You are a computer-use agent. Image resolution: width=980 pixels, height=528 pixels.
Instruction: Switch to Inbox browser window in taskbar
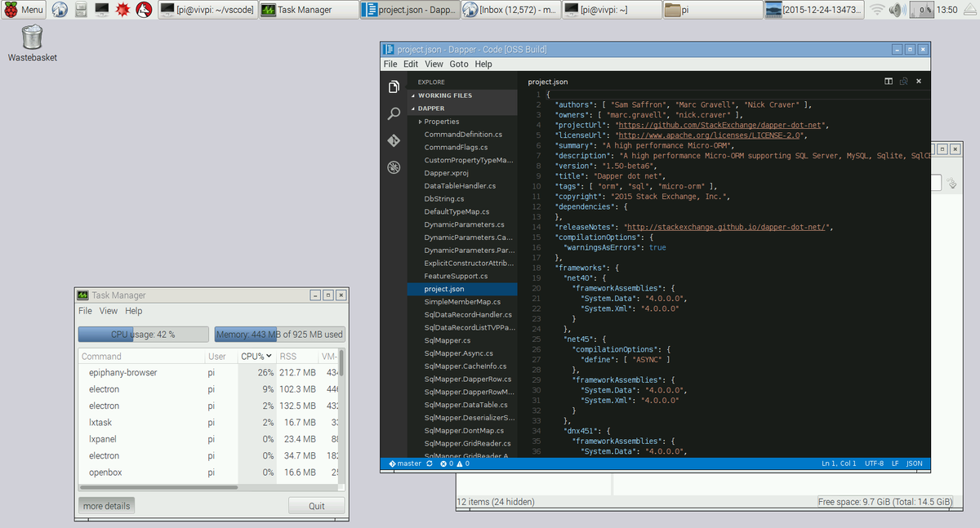pos(510,10)
